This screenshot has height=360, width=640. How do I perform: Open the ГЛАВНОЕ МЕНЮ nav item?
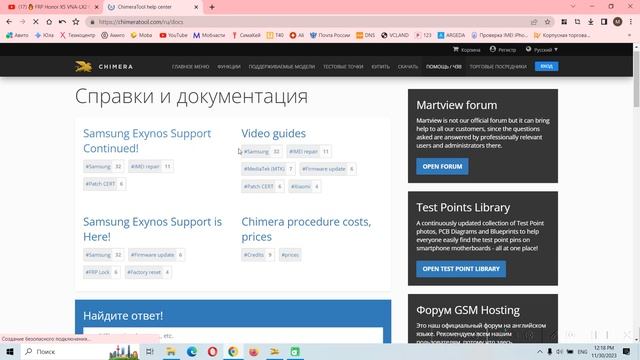[191, 67]
